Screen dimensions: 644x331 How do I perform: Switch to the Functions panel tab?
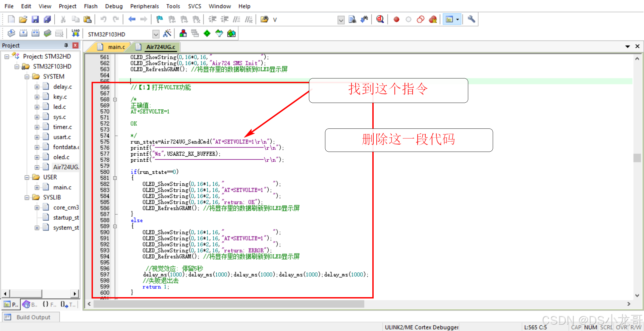(49, 305)
